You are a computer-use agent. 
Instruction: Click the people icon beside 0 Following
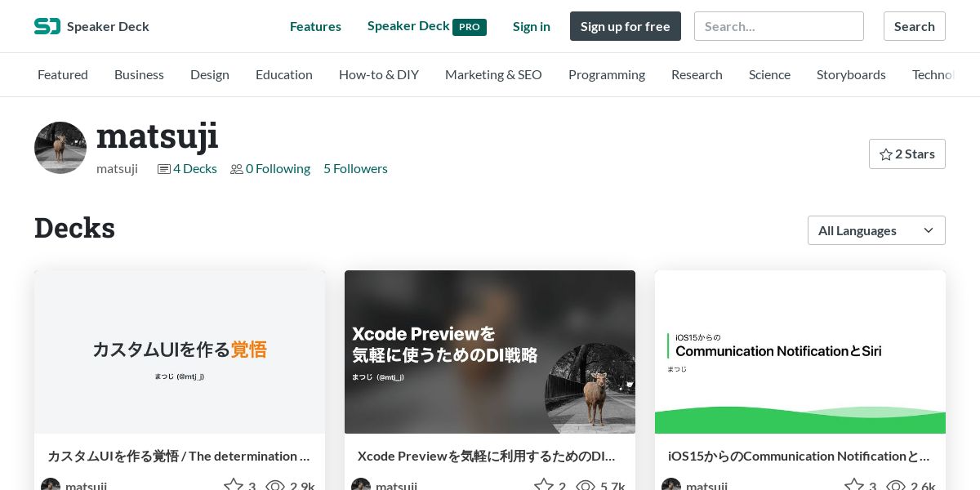[237, 169]
